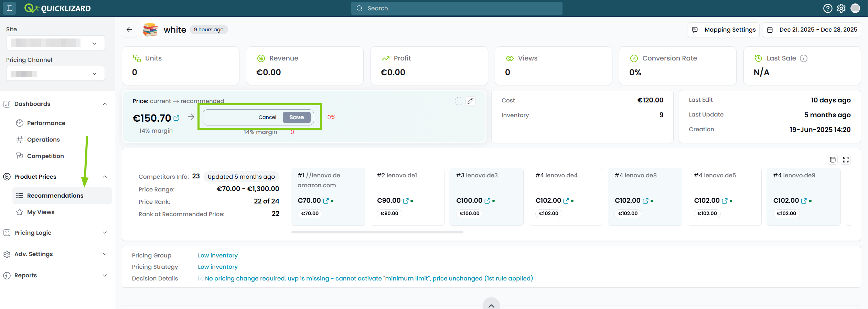Screen dimensions: 868x309
Task: Open external link for lenovo.de €70.00
Action: point(326,201)
